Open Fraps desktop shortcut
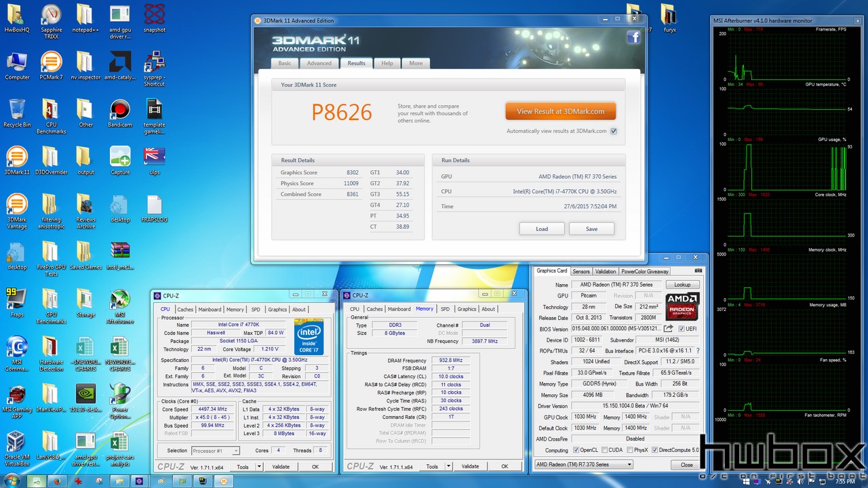This screenshot has height=488, width=868. click(x=17, y=303)
